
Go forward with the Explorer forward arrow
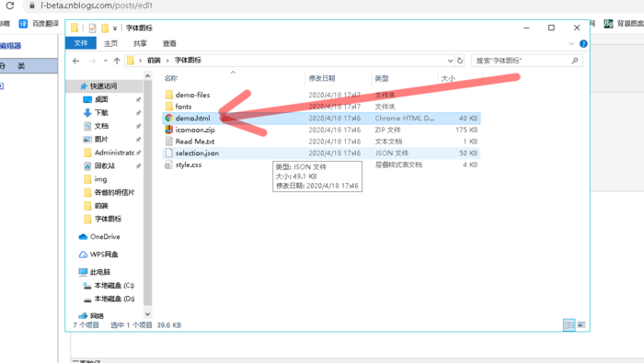(92, 61)
